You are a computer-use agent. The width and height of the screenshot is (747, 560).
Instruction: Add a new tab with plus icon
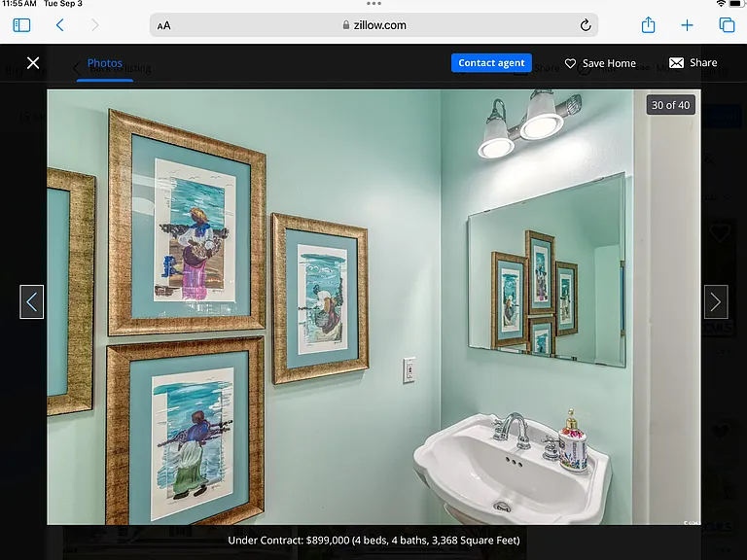687,25
